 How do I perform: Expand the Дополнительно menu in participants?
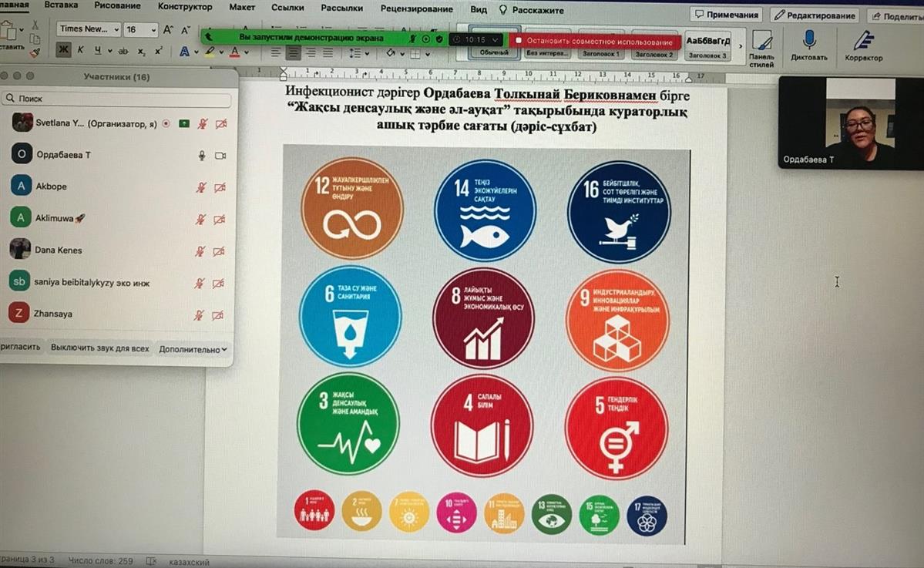pos(193,348)
